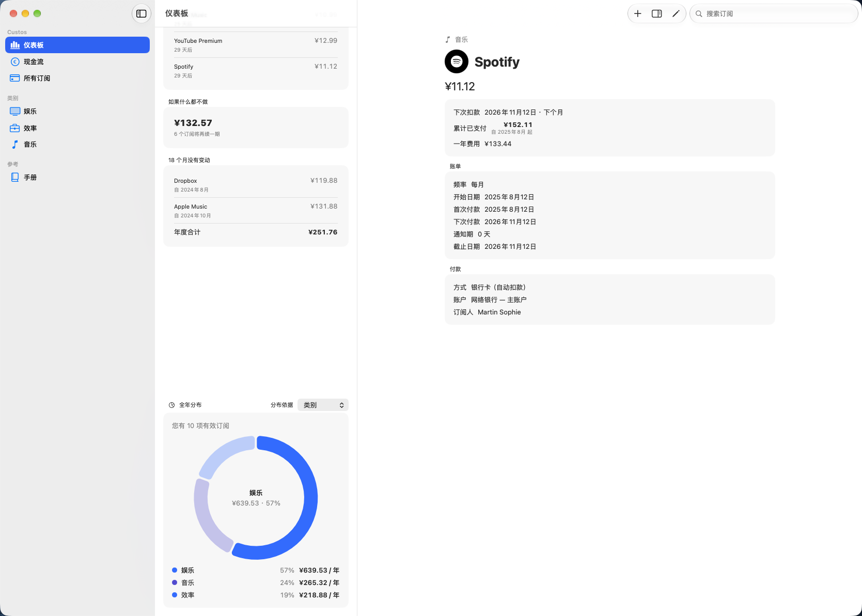Open the 手册 reference label
The width and height of the screenshot is (862, 616).
30,177
